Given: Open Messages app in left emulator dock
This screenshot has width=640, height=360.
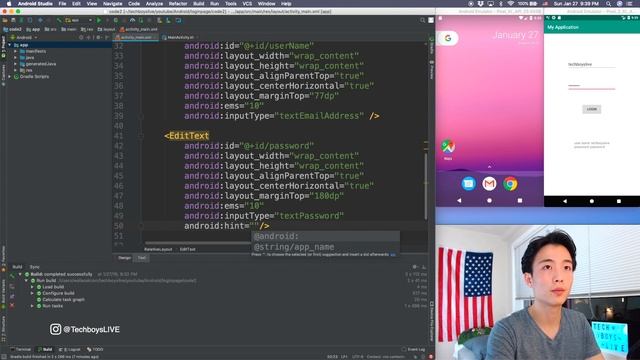Looking at the screenshot, I should (x=469, y=184).
